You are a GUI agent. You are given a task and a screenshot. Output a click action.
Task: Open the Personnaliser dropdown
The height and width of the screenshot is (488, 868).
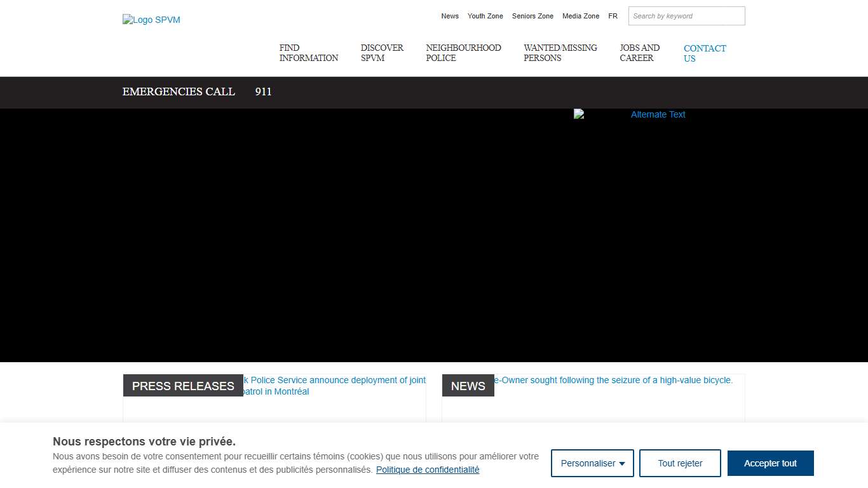click(x=592, y=463)
